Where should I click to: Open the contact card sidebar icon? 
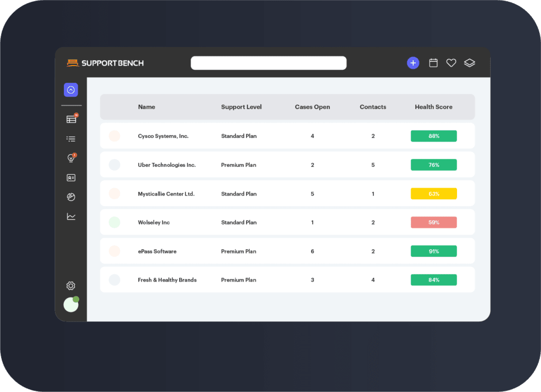click(x=71, y=178)
